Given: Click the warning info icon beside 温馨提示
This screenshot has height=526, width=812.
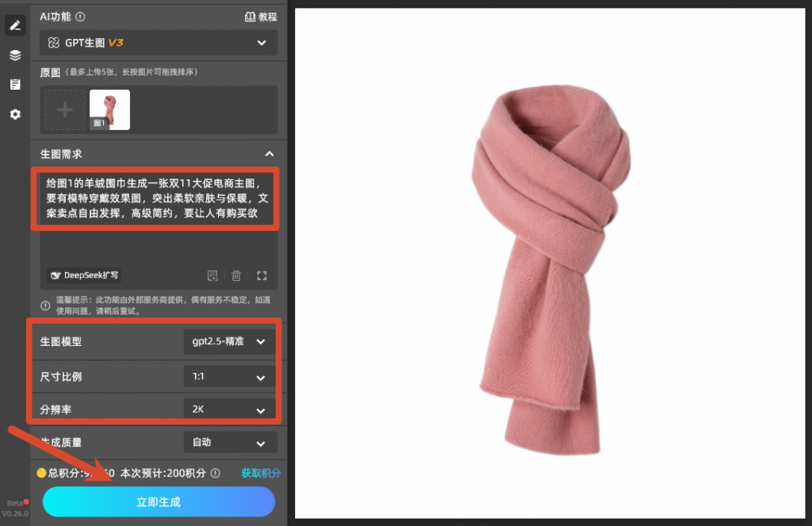Looking at the screenshot, I should 45,305.
